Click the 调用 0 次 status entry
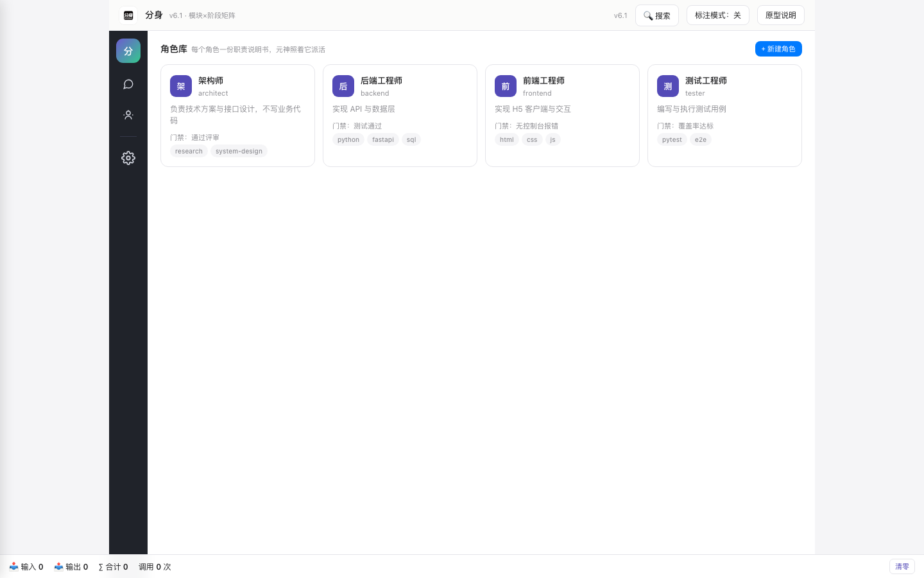The height and width of the screenshot is (578, 924). [x=155, y=566]
